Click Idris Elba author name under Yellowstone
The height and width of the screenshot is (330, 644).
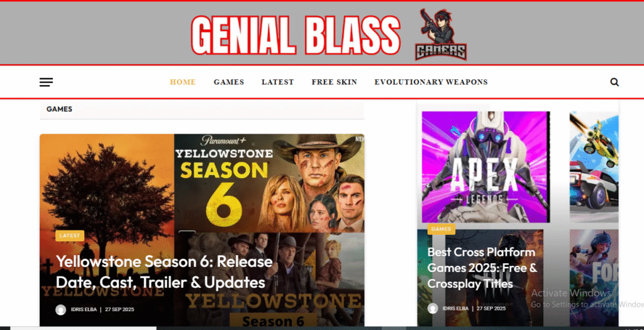pyautogui.click(x=85, y=309)
